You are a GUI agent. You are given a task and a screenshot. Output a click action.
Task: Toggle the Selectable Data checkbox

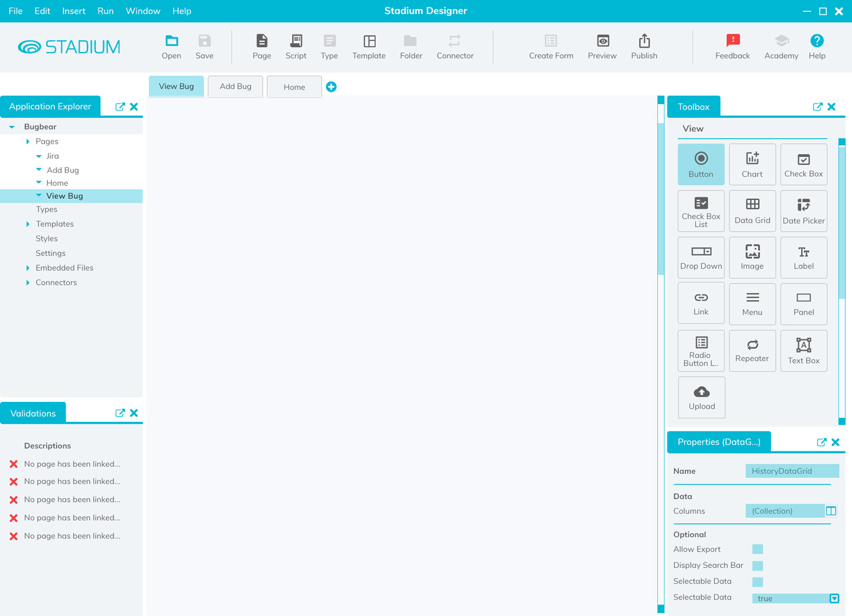757,582
